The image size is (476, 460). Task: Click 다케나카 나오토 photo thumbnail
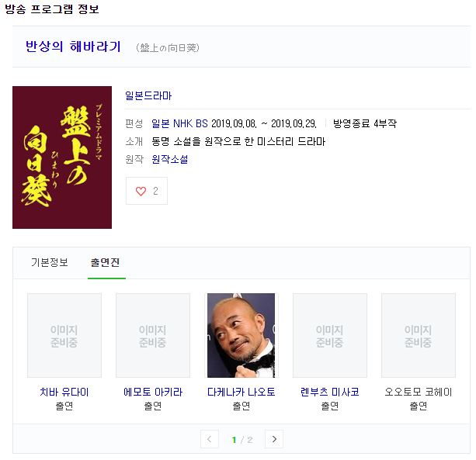[x=241, y=335]
